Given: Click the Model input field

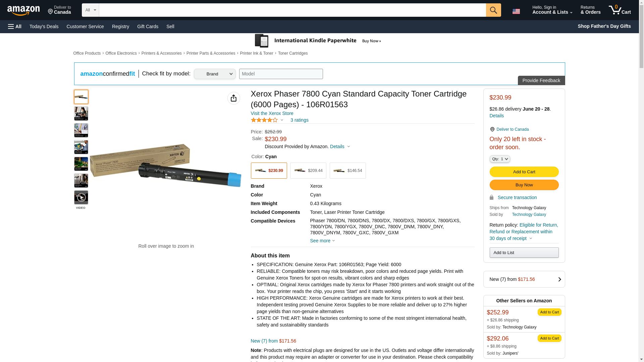Looking at the screenshot, I should click(x=281, y=74).
